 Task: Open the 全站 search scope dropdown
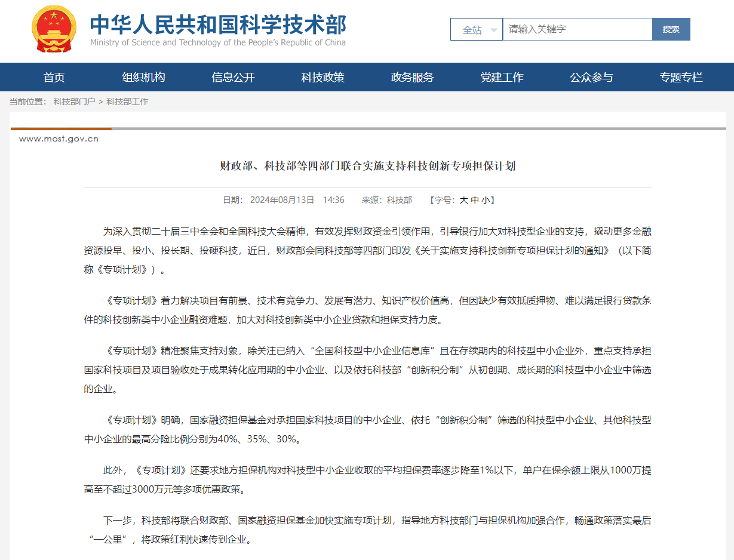[477, 29]
